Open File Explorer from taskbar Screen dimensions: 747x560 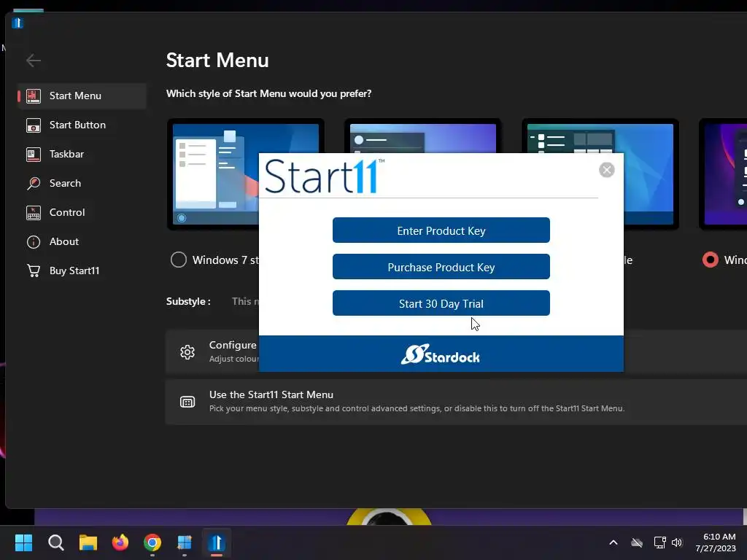pyautogui.click(x=88, y=542)
